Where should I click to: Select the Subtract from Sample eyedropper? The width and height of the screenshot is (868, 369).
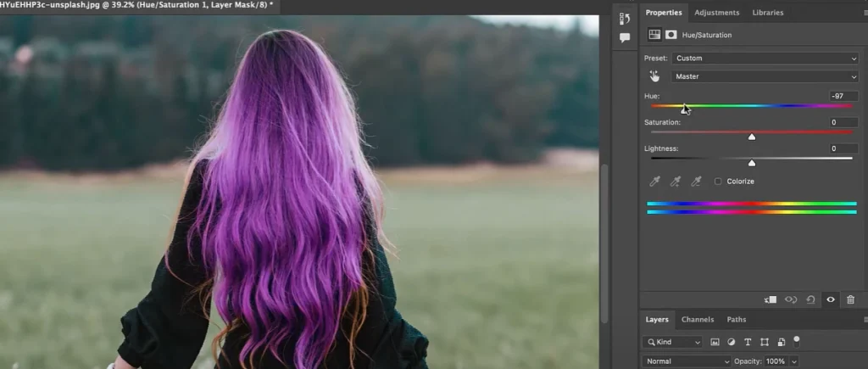pyautogui.click(x=696, y=181)
